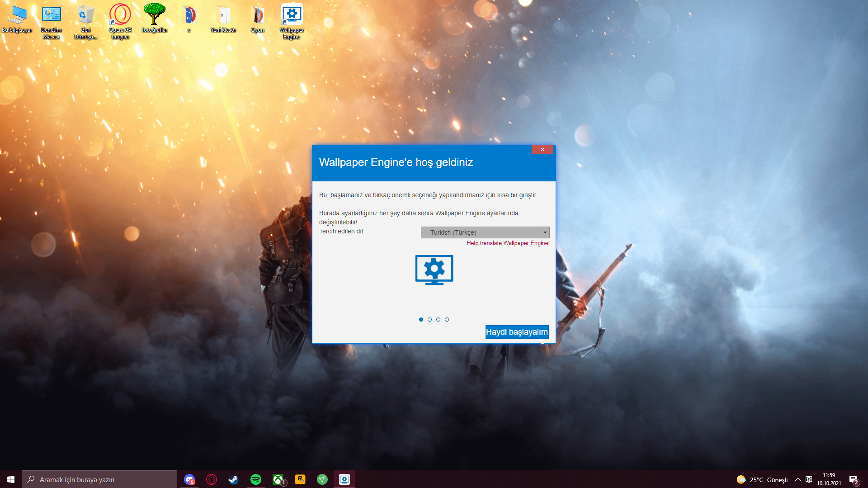This screenshot has width=868, height=488.
Task: Click Help translate Wallpaper Engine! link
Action: pyautogui.click(x=508, y=243)
